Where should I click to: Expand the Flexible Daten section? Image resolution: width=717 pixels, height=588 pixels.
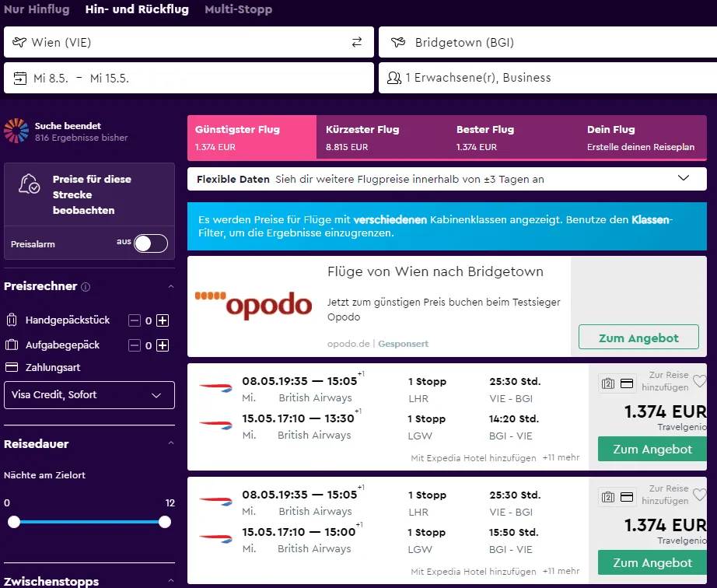coord(683,179)
